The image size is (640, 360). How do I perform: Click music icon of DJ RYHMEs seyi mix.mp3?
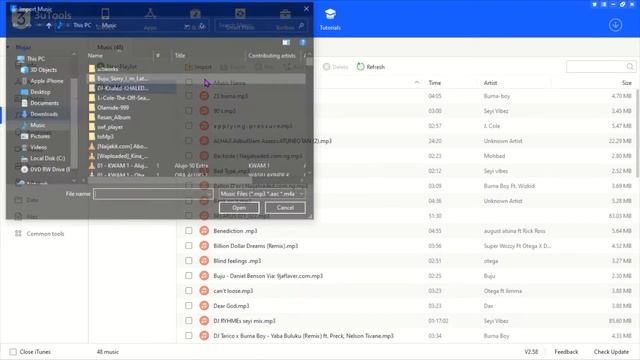(204, 320)
